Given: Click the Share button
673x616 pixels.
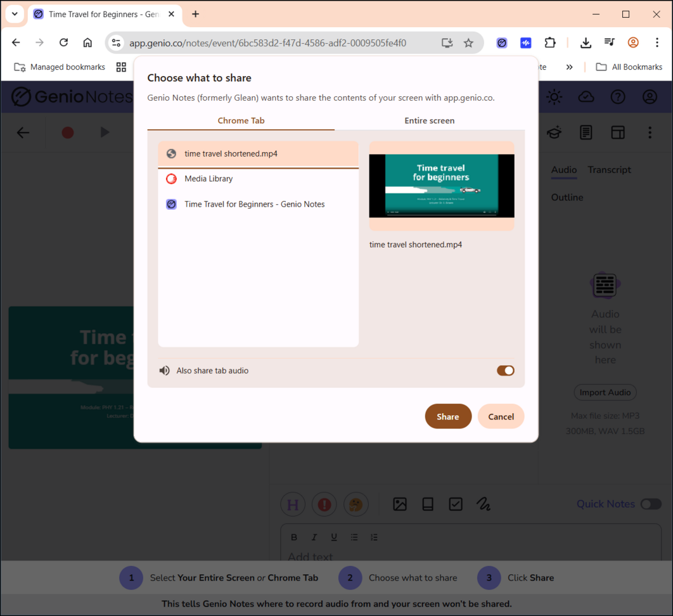Looking at the screenshot, I should click(x=447, y=416).
